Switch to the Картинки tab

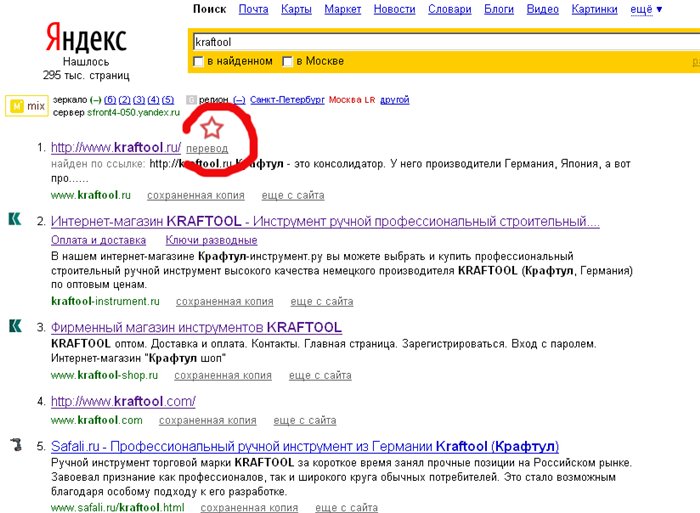594,9
